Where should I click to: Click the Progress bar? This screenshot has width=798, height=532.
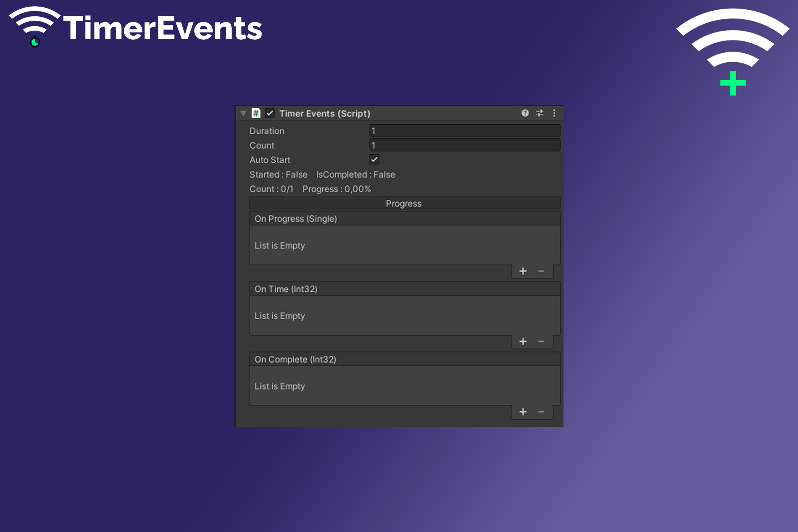click(x=404, y=203)
